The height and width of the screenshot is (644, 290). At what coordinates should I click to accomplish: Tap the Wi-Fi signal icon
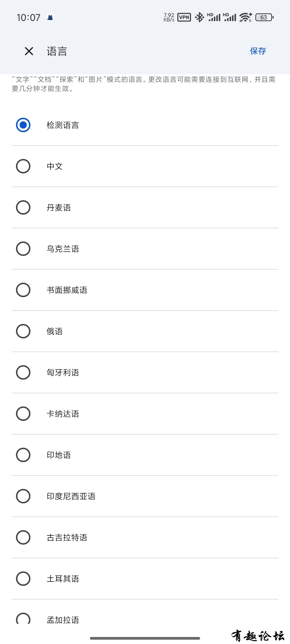click(246, 17)
